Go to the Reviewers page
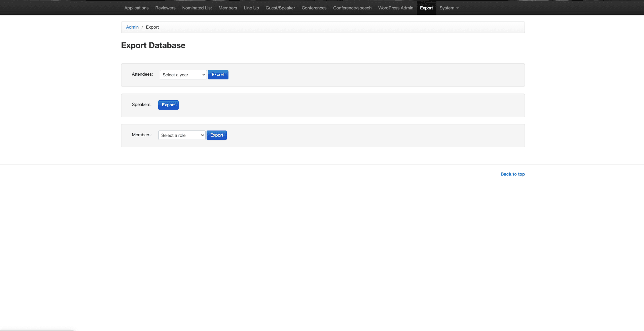 [165, 8]
